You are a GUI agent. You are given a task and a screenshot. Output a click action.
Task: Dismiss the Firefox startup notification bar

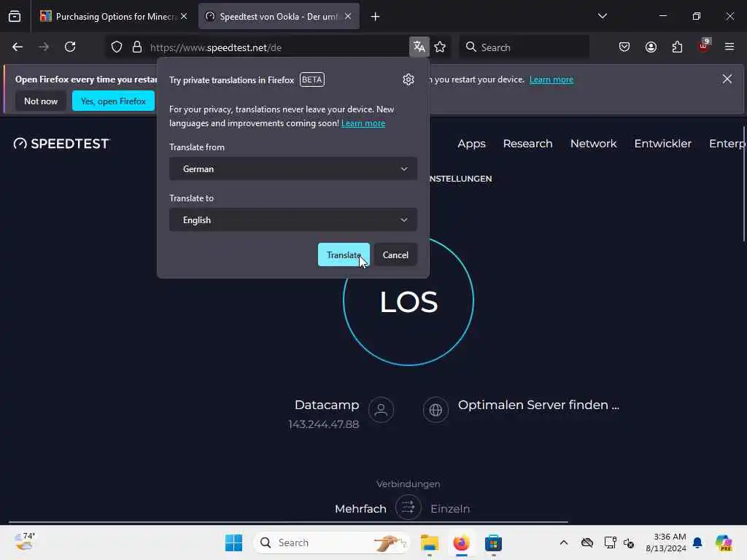727,79
